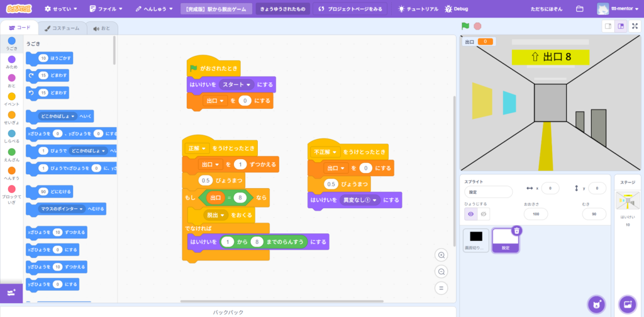Open the my stuff folder icon
This screenshot has width=644, height=317.
click(x=579, y=9)
